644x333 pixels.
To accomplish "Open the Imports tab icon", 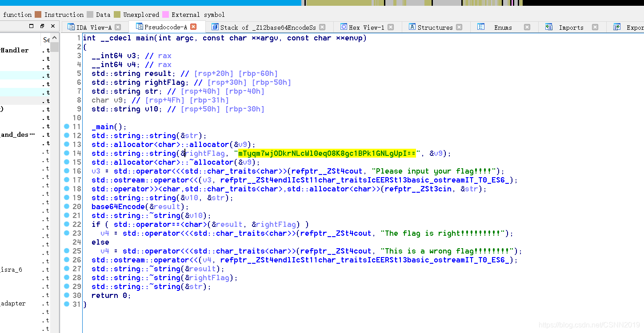I will click(549, 27).
